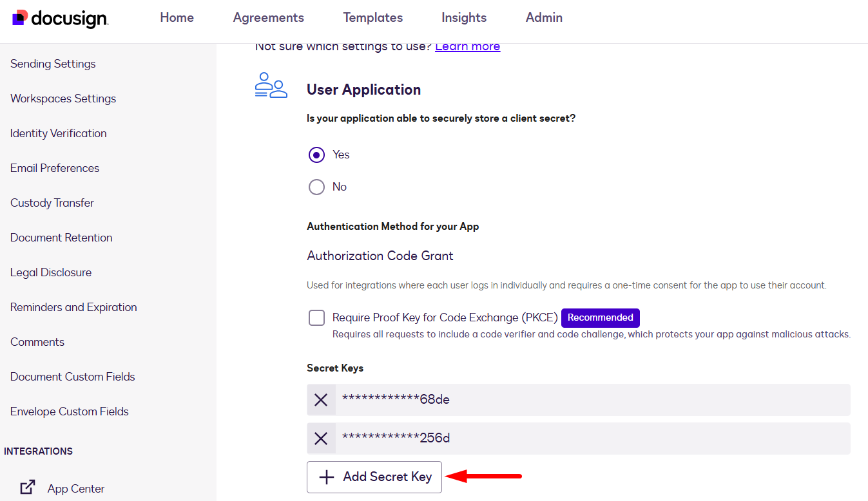This screenshot has width=868, height=501.
Task: Click the INTEGRATIONS section header
Action: click(x=38, y=451)
